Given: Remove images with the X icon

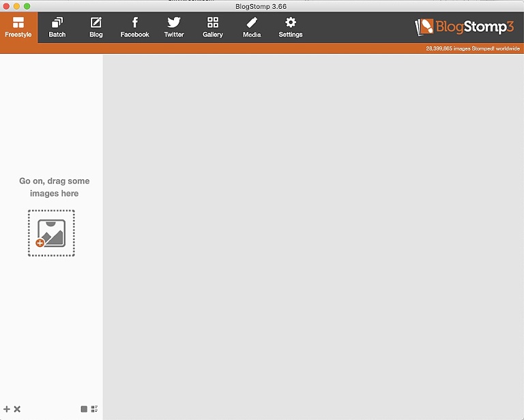Looking at the screenshot, I should pyautogui.click(x=17, y=409).
